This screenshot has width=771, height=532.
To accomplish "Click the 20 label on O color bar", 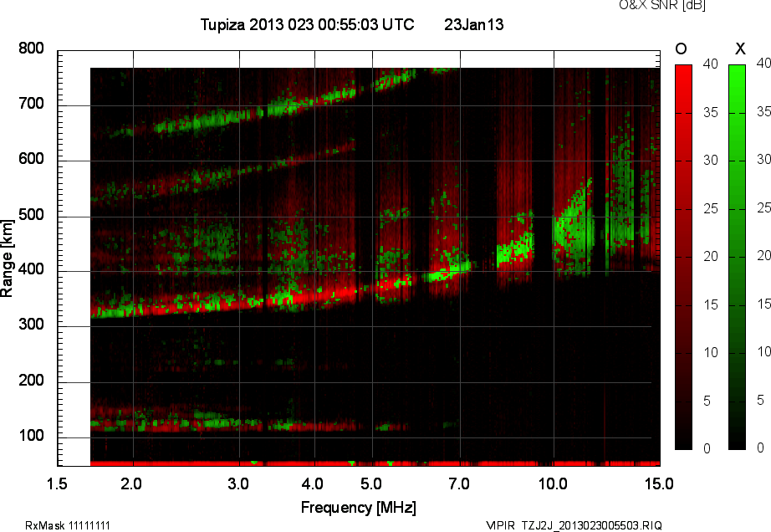I will (x=711, y=257).
